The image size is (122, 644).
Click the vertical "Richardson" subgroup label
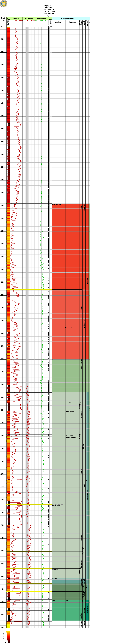tap(80, 406)
